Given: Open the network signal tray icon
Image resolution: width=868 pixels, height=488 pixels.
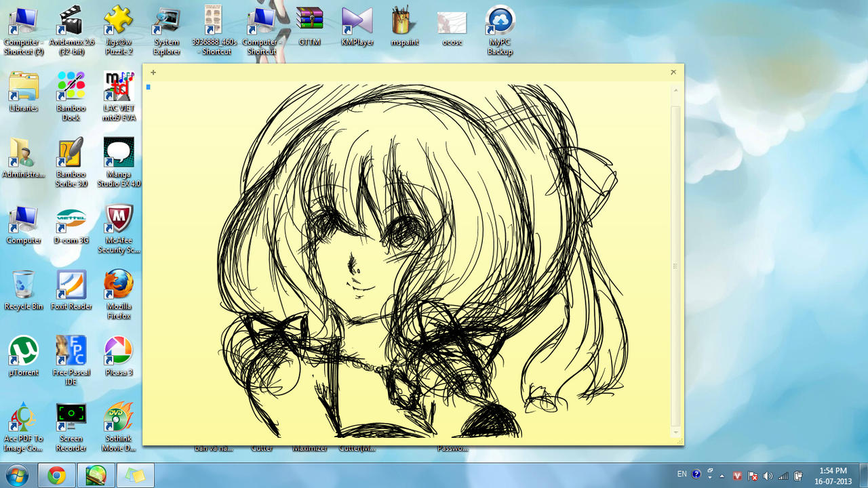Looking at the screenshot, I should 784,476.
